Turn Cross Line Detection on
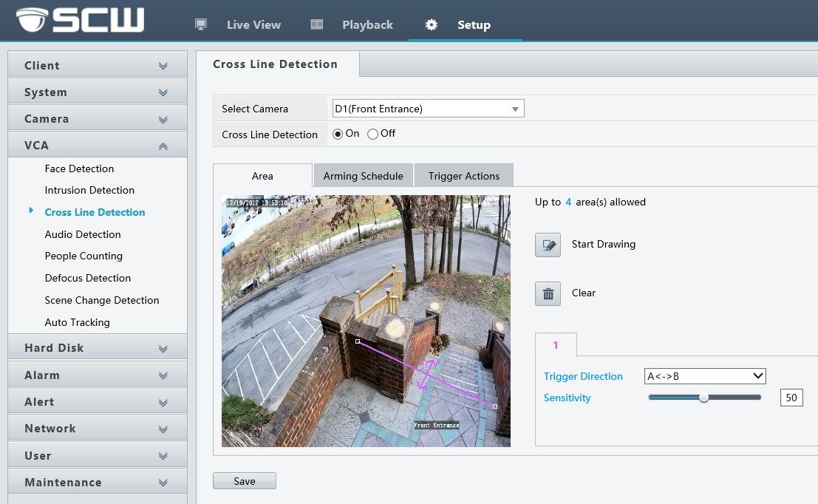This screenshot has width=818, height=504. 338,134
